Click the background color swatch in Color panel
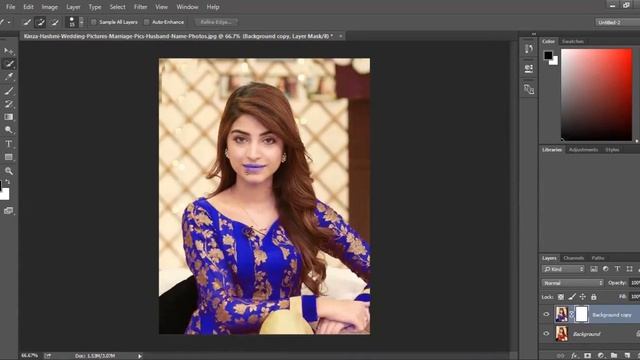The height and width of the screenshot is (360, 640). [x=554, y=62]
